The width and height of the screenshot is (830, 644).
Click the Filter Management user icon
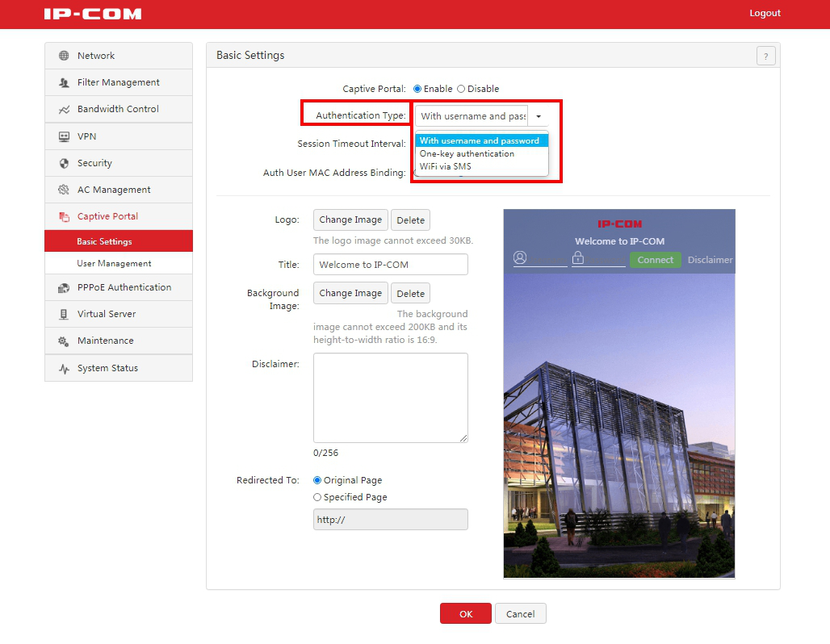(x=64, y=82)
